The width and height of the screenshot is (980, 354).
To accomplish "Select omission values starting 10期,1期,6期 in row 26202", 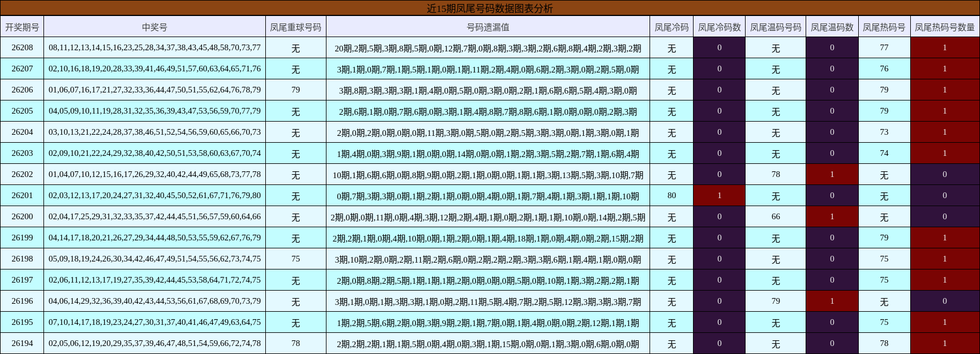I will (488, 175).
